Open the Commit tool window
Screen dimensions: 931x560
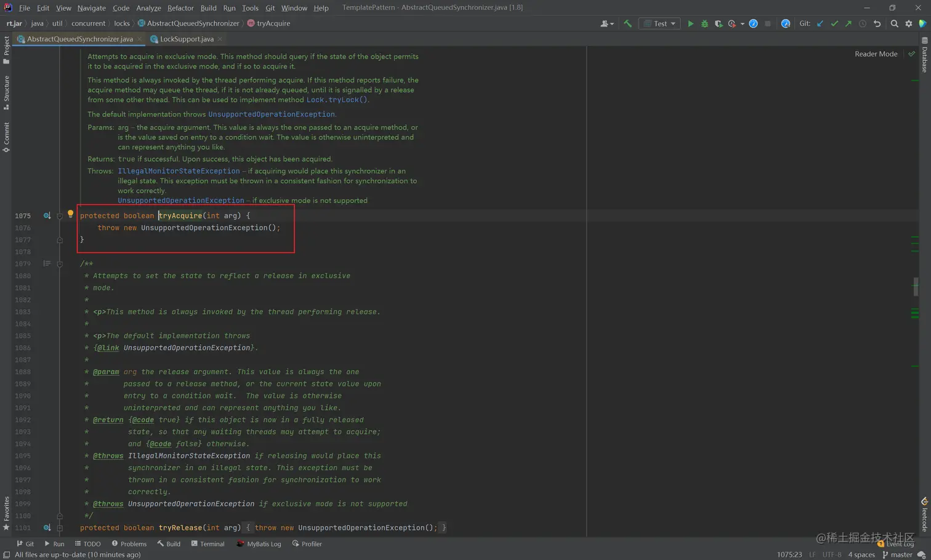tap(6, 137)
